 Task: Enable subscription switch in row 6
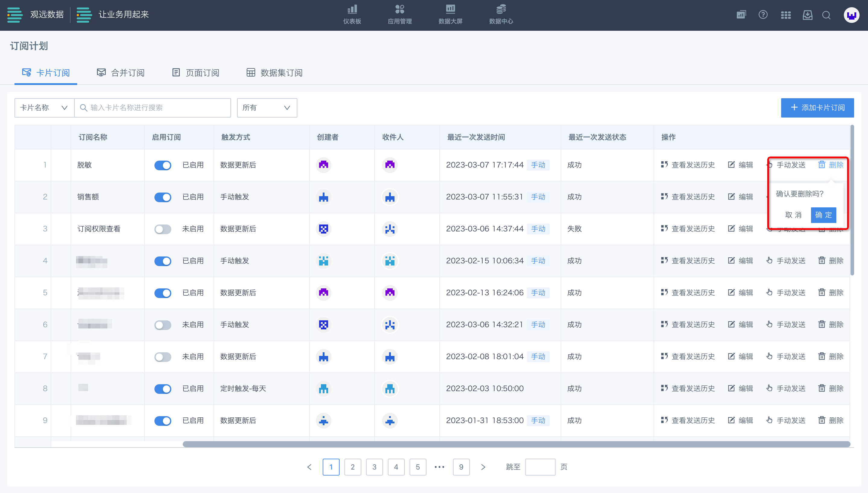coord(163,325)
